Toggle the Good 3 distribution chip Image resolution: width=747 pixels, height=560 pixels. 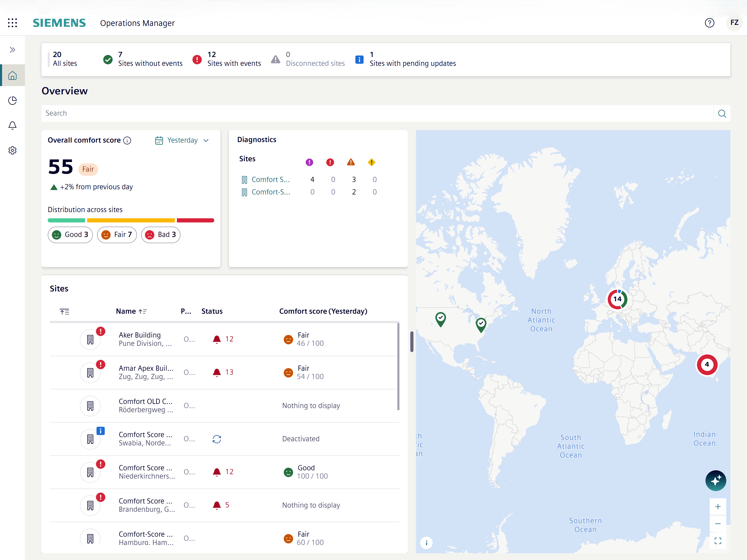coord(70,235)
